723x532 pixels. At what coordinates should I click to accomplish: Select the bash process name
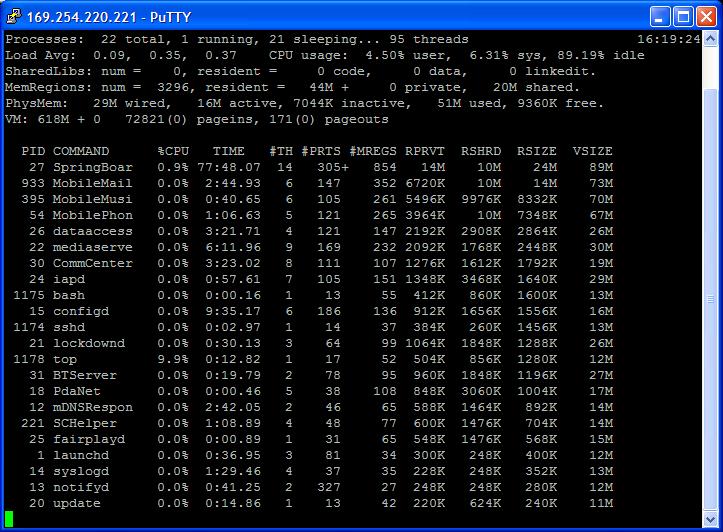69,295
